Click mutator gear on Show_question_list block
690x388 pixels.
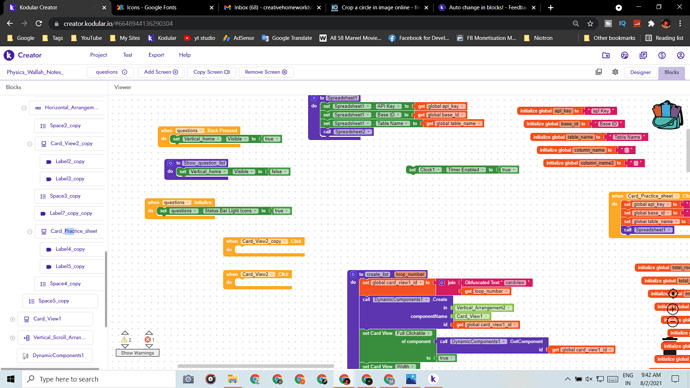(170, 163)
